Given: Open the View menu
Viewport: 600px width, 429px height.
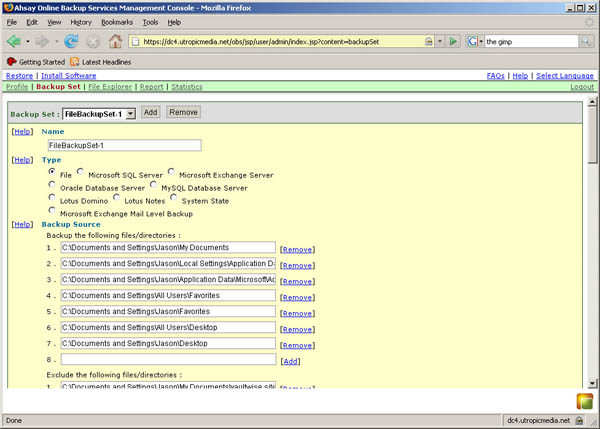Looking at the screenshot, I should pos(54,22).
